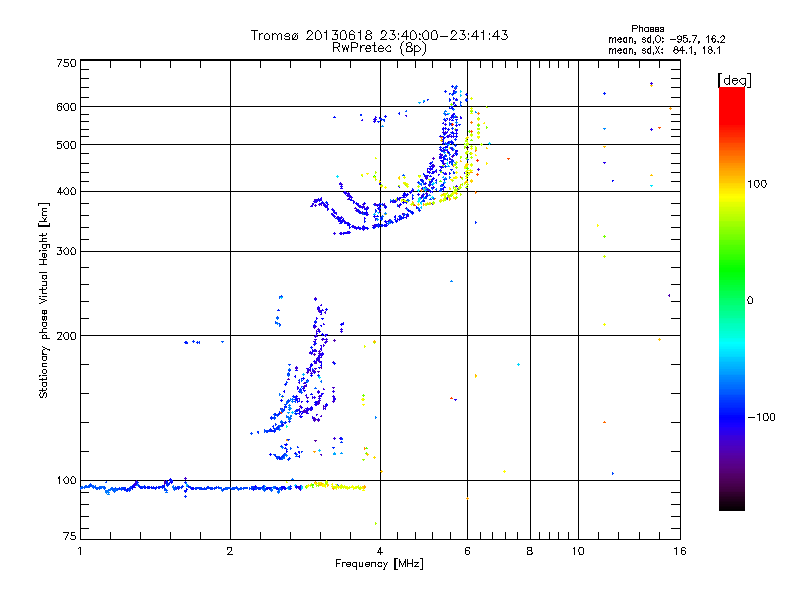Click the y-axis tick label '300'
The width and height of the screenshot is (800, 600).
click(66, 251)
